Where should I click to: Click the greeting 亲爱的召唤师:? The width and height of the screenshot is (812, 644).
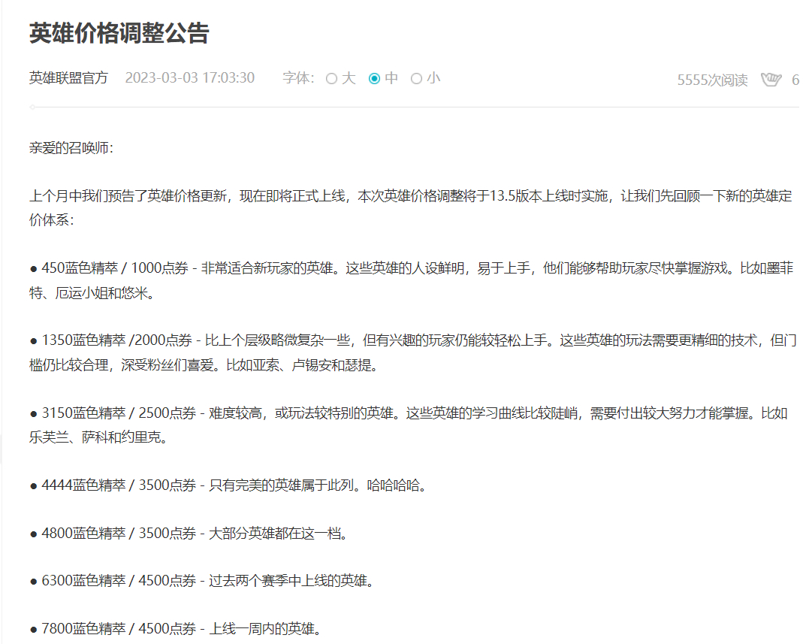pyautogui.click(x=71, y=147)
